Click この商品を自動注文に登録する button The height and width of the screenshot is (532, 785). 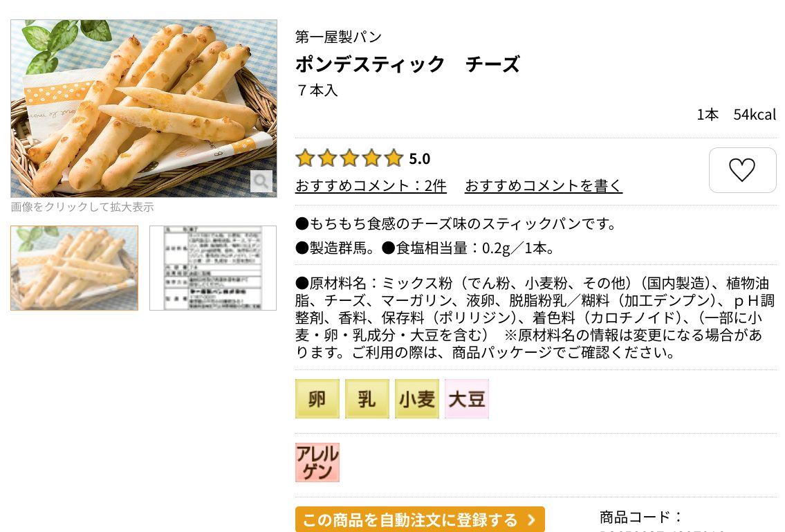[420, 520]
